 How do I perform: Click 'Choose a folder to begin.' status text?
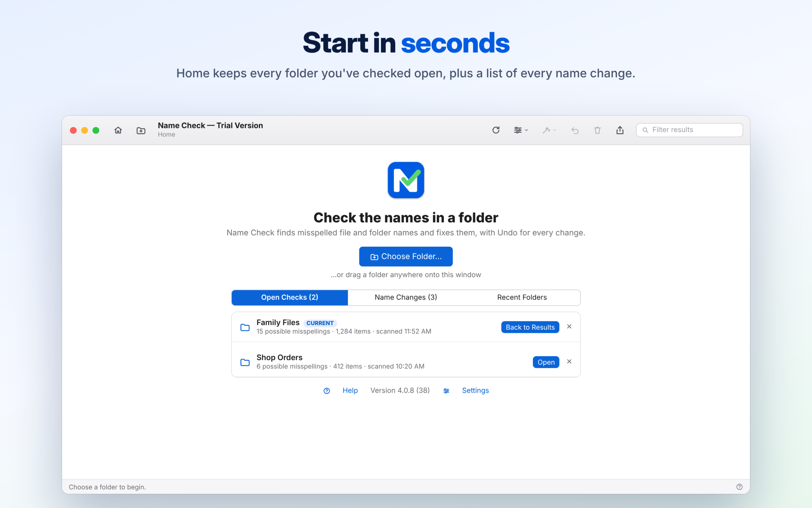click(108, 487)
